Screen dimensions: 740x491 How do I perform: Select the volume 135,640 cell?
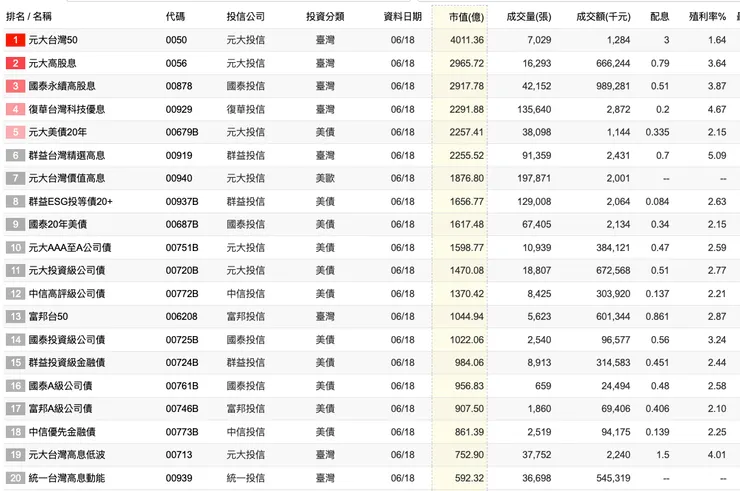[x=534, y=110]
